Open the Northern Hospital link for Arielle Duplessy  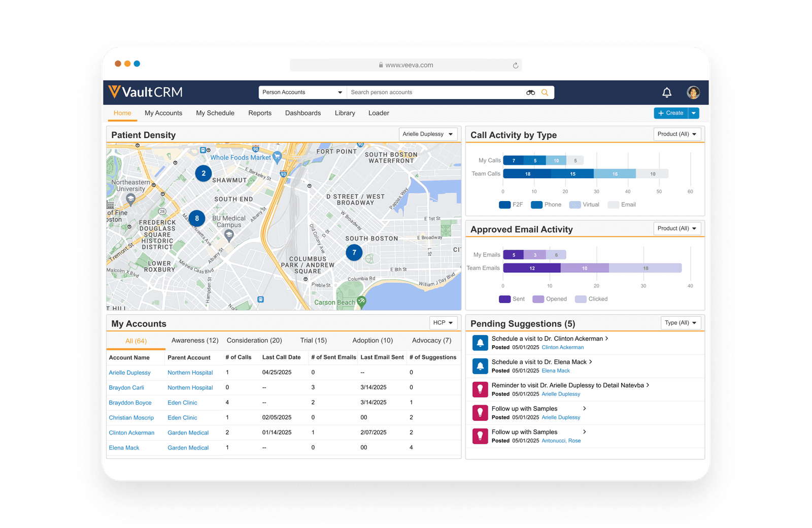coord(190,373)
